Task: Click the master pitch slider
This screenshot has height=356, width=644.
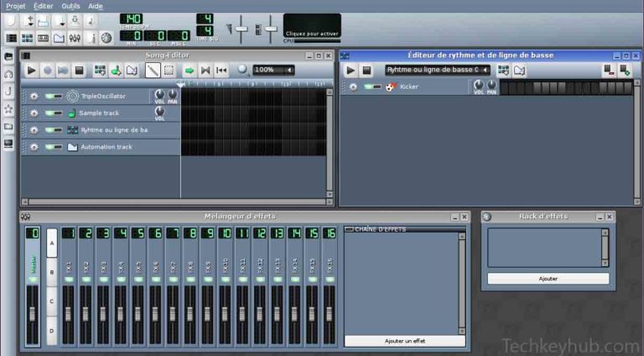Action: (x=270, y=29)
